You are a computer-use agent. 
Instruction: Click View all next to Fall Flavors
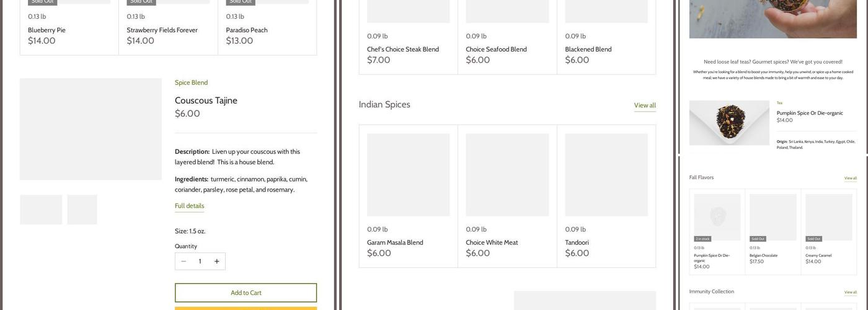point(850,178)
